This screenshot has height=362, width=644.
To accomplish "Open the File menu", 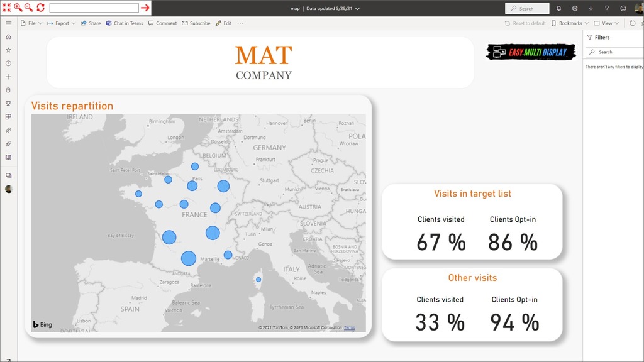I will tap(31, 23).
